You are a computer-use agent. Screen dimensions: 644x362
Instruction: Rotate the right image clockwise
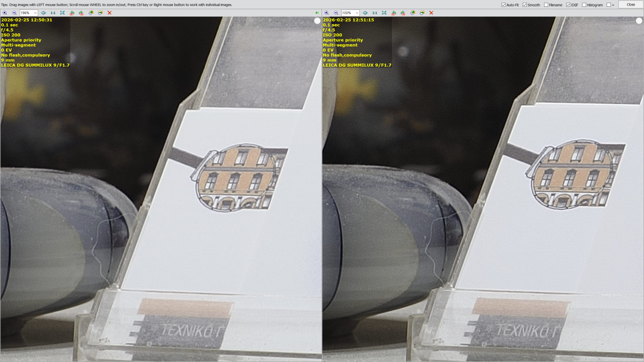(403, 13)
